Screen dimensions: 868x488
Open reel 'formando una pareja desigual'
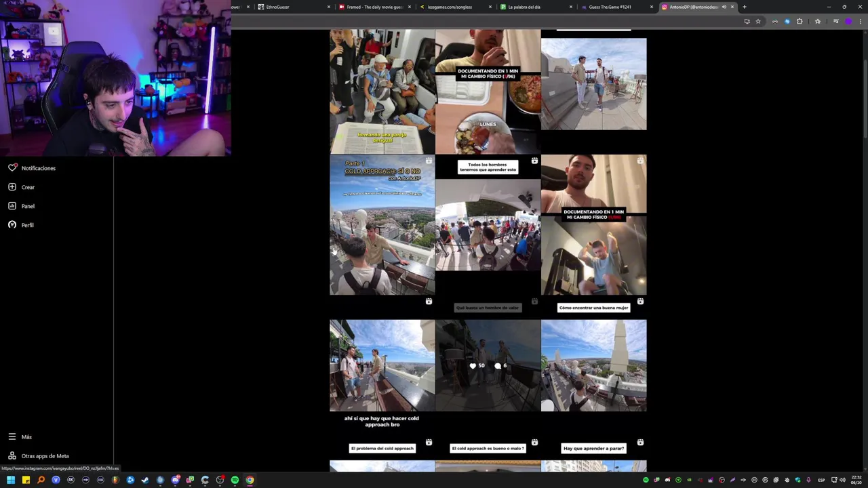(382, 91)
